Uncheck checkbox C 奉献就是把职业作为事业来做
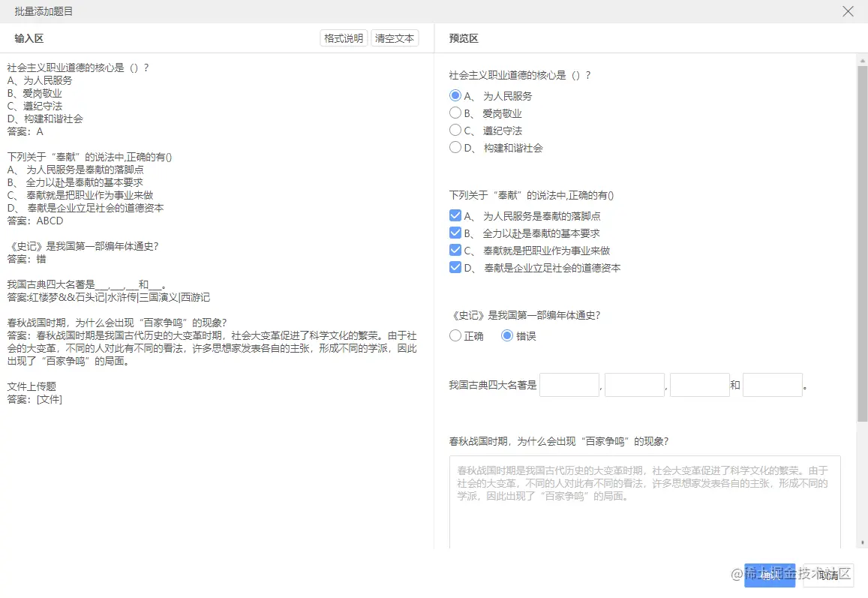Image resolution: width=868 pixels, height=598 pixels. coord(455,250)
